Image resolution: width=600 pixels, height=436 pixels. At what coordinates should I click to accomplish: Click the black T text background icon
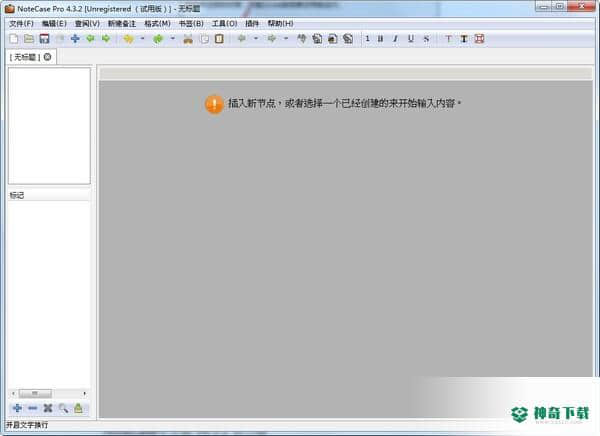464,39
